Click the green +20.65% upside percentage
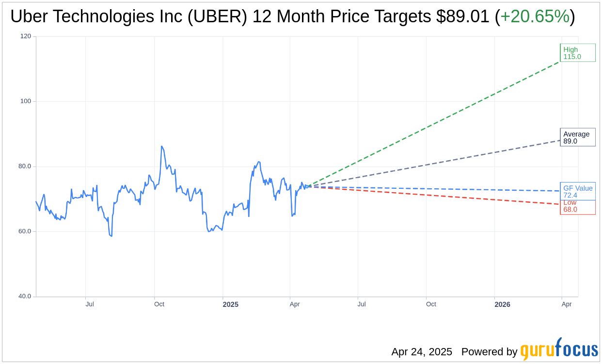Image resolution: width=602 pixels, height=364 pixels. (535, 16)
